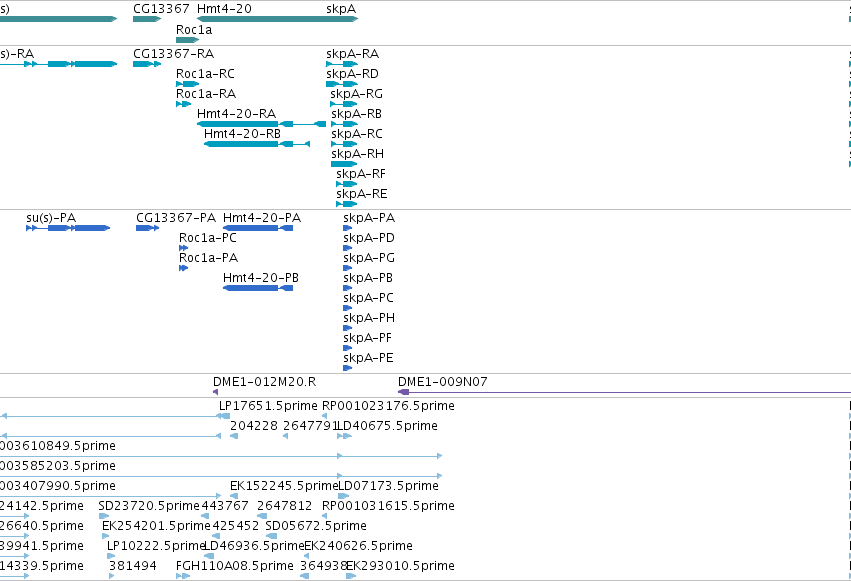The height and width of the screenshot is (581, 851).
Task: Select the Hmt4-20-PB protein label
Action: [x=261, y=278]
